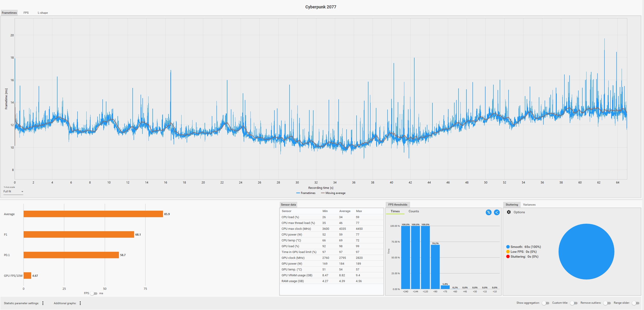Image resolution: width=644 pixels, height=310 pixels.
Task: Toggle FPS to ms switch
Action: 94,293
